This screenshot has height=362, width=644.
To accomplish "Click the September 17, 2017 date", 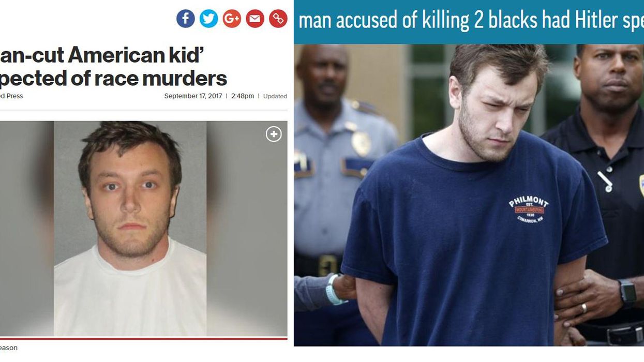I will [x=193, y=96].
